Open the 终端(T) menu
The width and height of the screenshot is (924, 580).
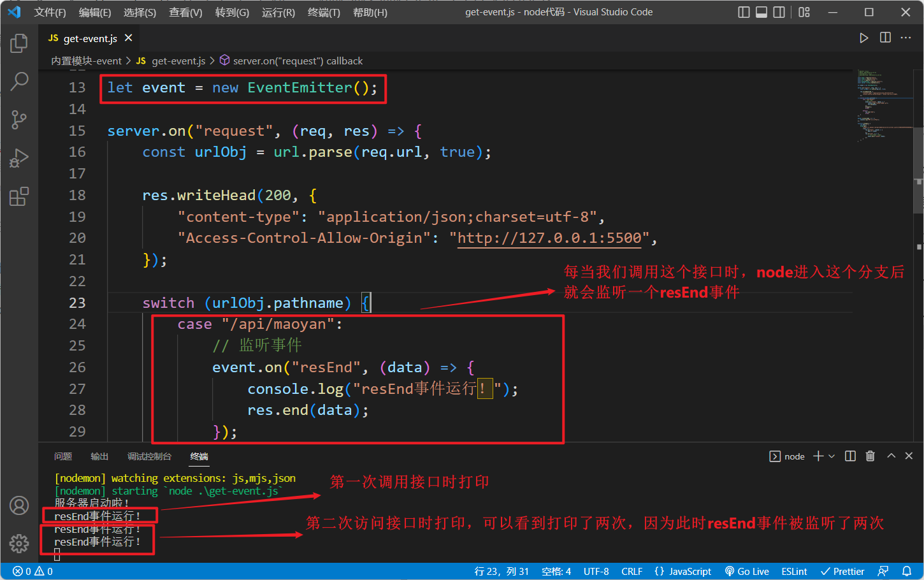324,12
